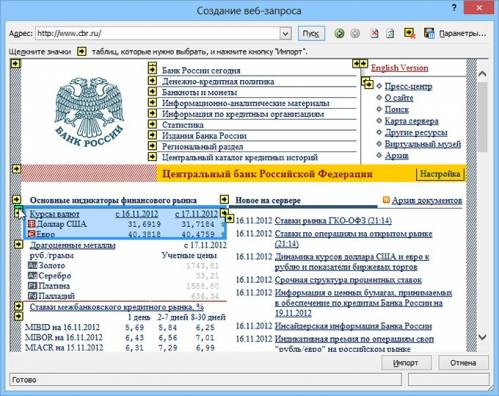The width and height of the screenshot is (499, 396).
Task: Click the Refresh page icon in toolbar
Action: 390,33
